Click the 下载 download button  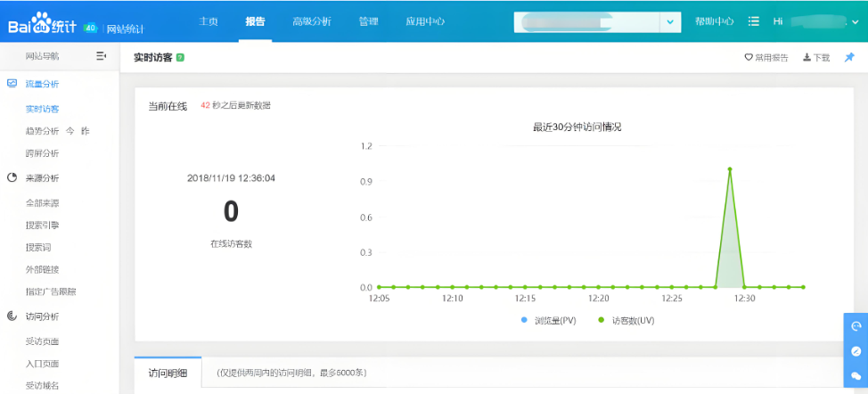(816, 57)
